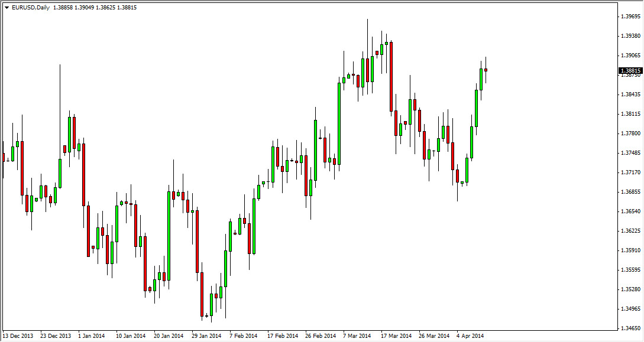Click the 1.36225 price axis label
The height and width of the screenshot is (342, 644).
(x=631, y=230)
